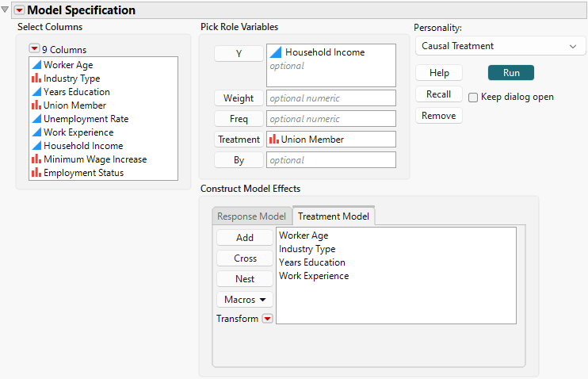Click the Industry Type nominal icon in Select Columns
Screen dimensions: 588x379
[36, 78]
